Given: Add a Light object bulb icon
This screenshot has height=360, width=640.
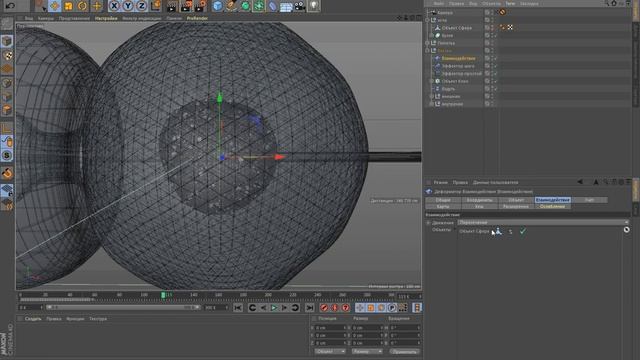Looking at the screenshot, I should tap(313, 6).
